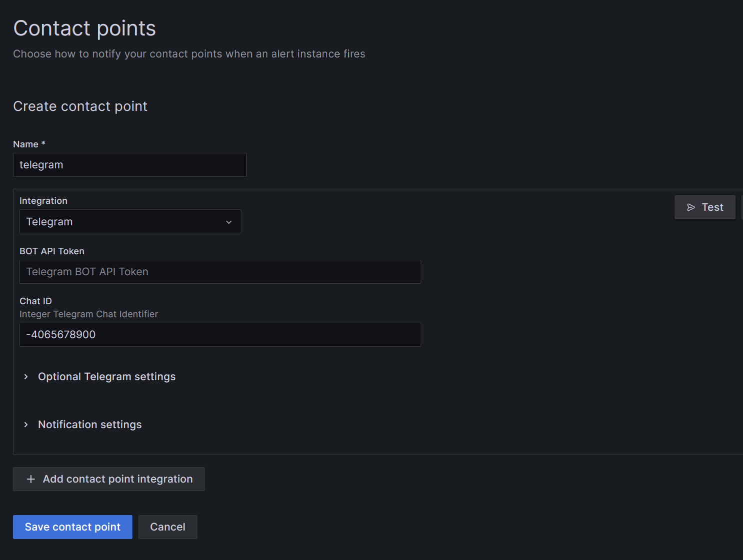Click the Chat ID label

(x=35, y=301)
